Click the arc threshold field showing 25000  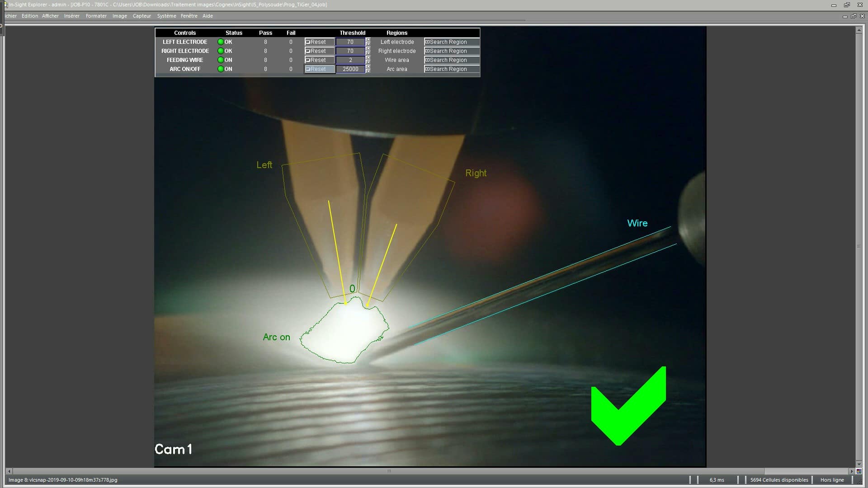(350, 69)
